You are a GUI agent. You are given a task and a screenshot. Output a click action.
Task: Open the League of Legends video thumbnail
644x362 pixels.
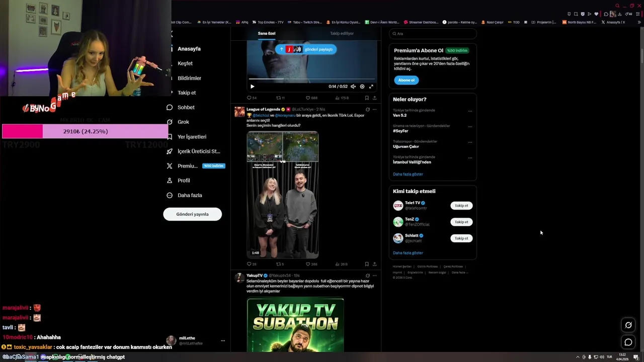coord(283,195)
